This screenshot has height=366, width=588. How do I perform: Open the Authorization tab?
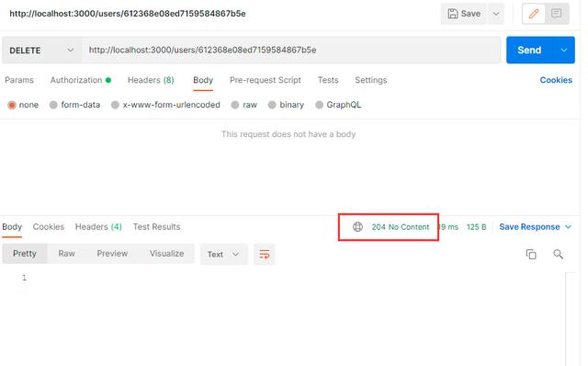[80, 80]
